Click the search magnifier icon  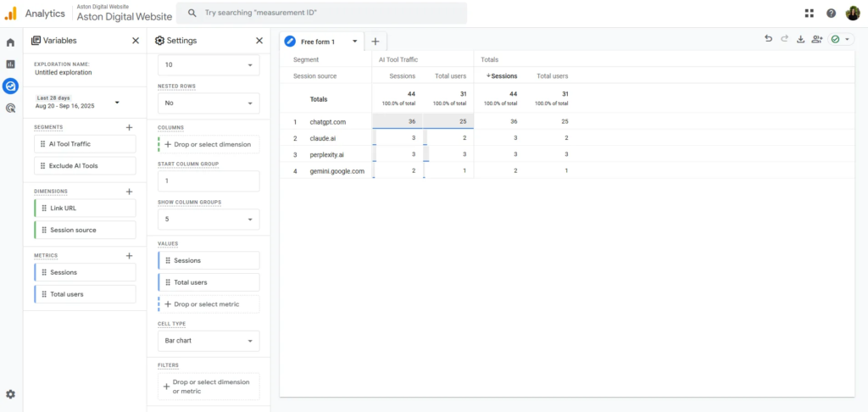tap(192, 13)
